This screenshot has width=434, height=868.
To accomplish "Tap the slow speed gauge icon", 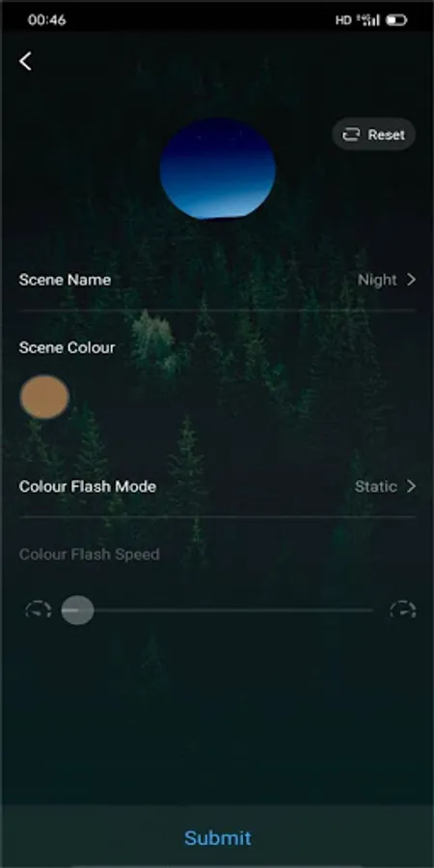I will pyautogui.click(x=39, y=610).
